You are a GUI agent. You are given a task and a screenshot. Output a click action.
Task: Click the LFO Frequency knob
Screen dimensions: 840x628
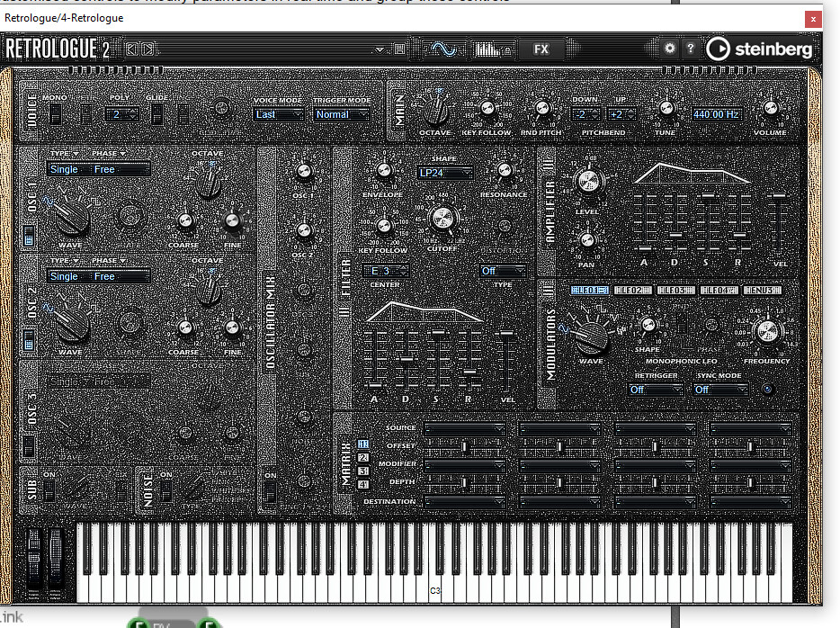[x=766, y=332]
